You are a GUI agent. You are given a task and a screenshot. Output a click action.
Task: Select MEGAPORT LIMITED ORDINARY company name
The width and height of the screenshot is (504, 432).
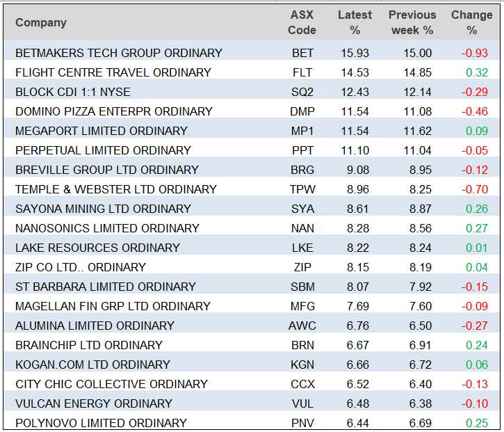tap(101, 131)
